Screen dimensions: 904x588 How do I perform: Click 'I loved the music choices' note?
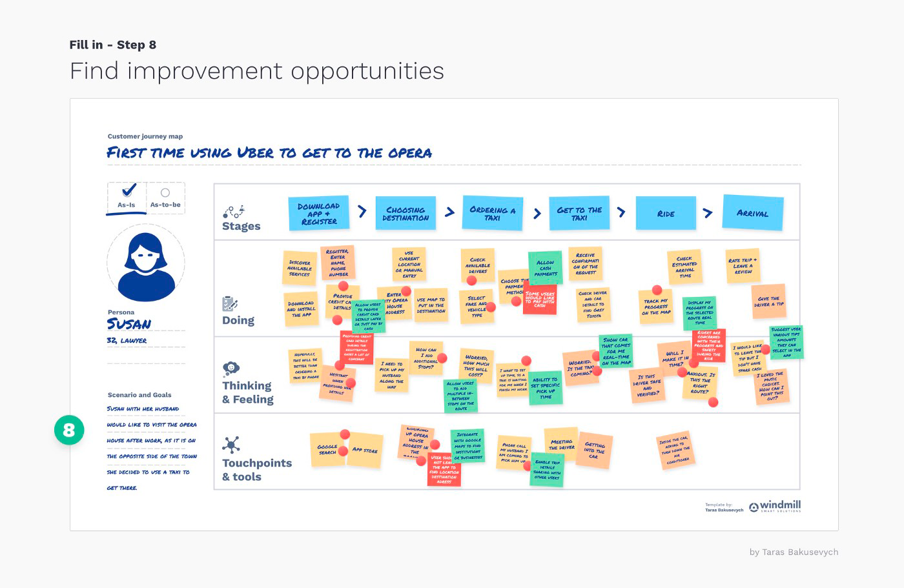click(x=770, y=387)
